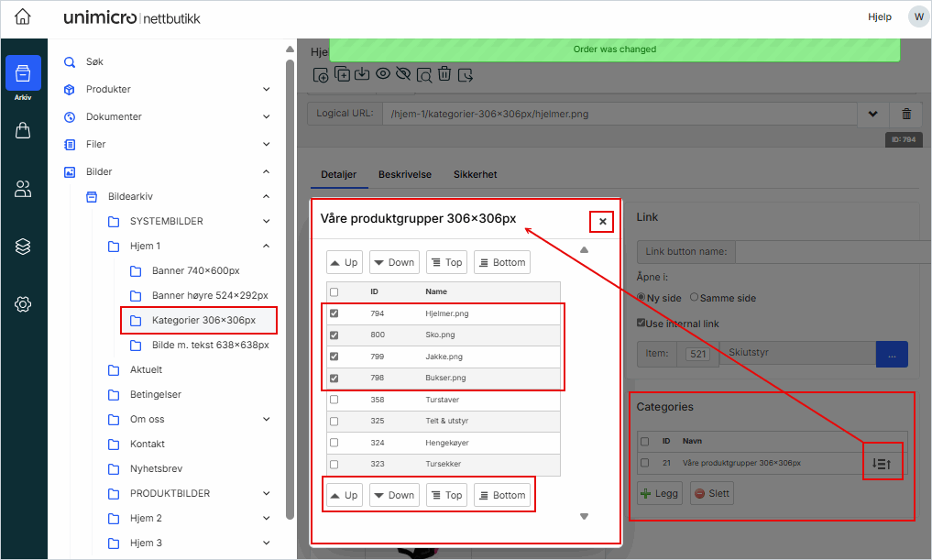Viewport: 932px width, 560px height.
Task: Uncheck the Hjelmer.png row checkbox
Action: click(x=334, y=313)
